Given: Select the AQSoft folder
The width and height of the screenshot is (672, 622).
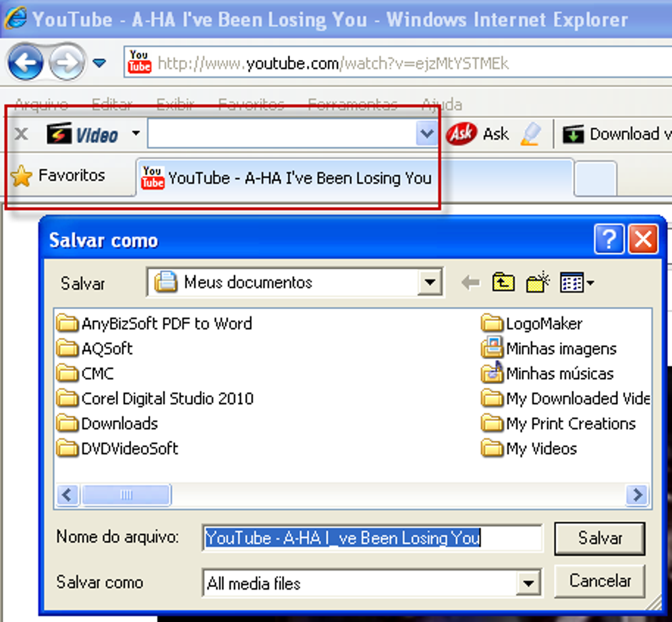Looking at the screenshot, I should pos(95,349).
